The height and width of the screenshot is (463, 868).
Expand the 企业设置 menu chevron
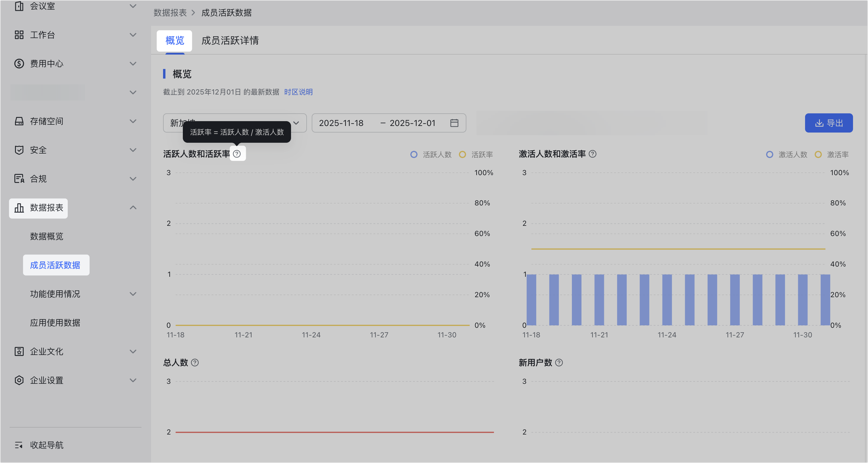tap(133, 380)
